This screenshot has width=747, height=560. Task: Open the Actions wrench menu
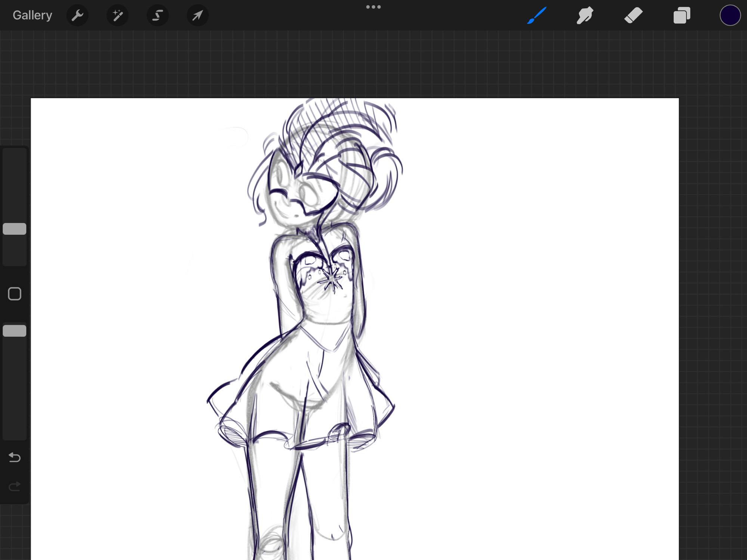coord(77,16)
